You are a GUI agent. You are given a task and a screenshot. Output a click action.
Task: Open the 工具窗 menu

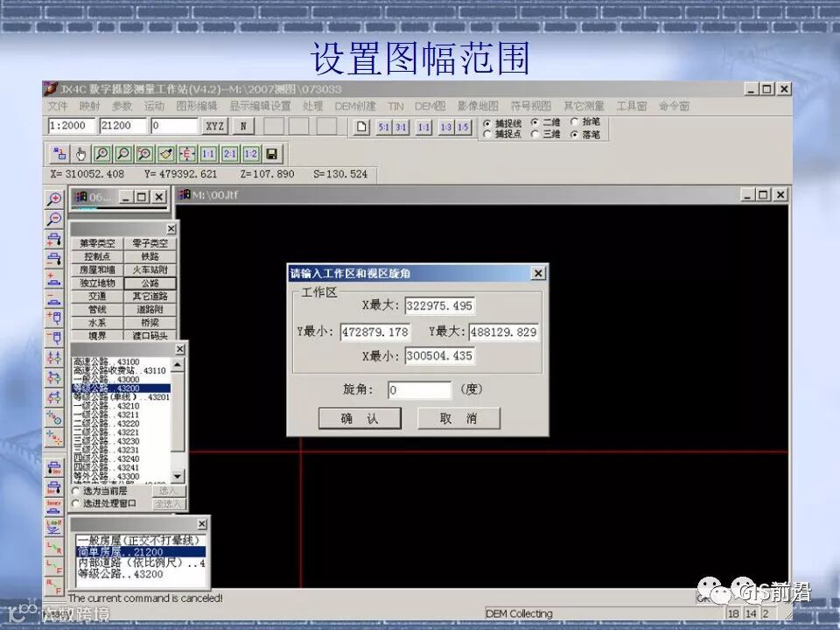[x=632, y=106]
